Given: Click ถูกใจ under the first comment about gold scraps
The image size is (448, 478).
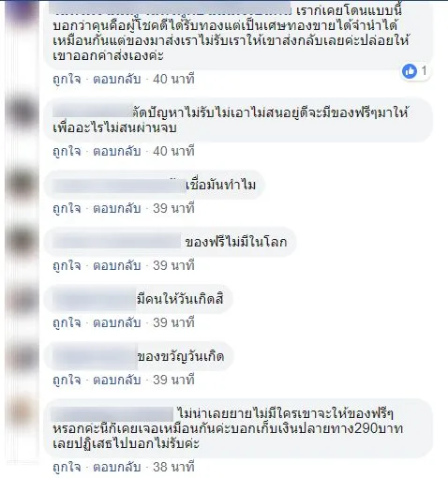Looking at the screenshot, I should point(67,79).
